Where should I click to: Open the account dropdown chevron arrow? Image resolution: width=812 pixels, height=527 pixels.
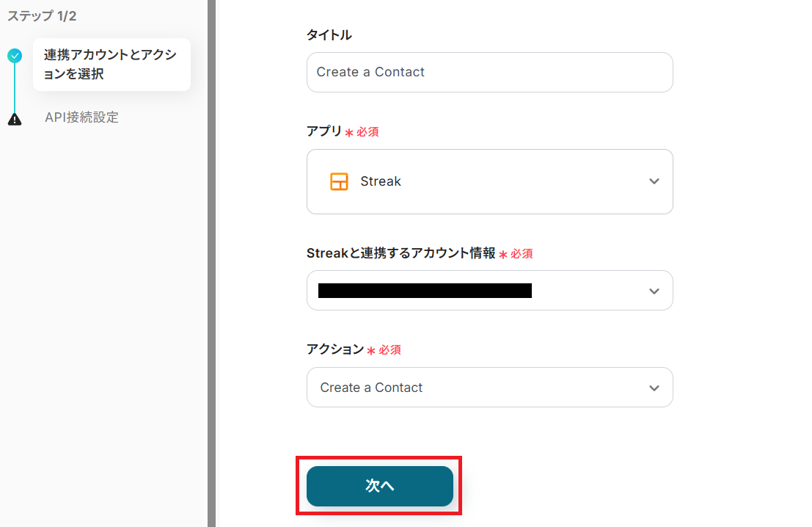click(x=654, y=291)
